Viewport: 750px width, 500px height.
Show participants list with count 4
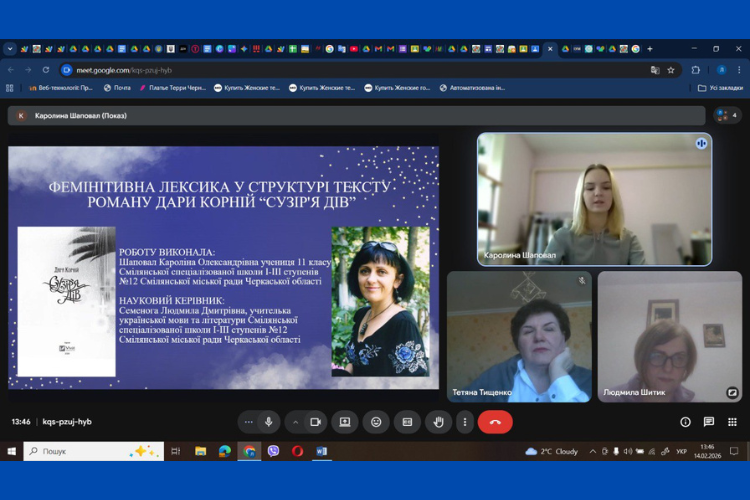tap(727, 115)
